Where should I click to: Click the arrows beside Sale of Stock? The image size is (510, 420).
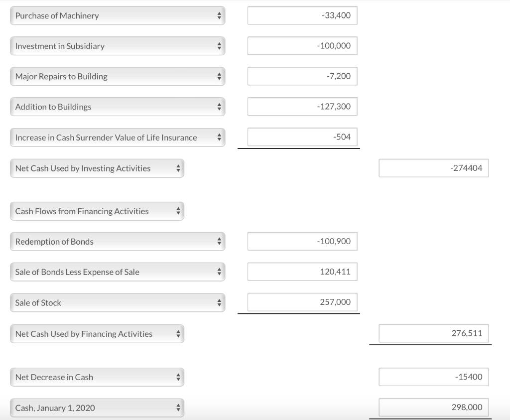click(219, 302)
